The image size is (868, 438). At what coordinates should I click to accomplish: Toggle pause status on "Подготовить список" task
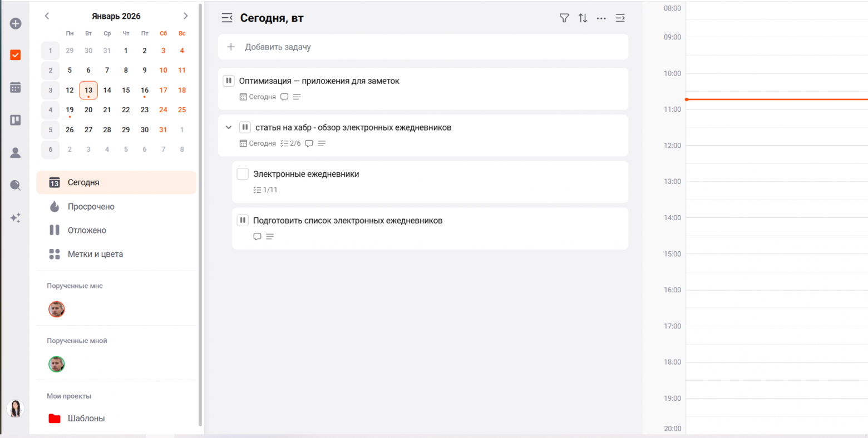243,221
